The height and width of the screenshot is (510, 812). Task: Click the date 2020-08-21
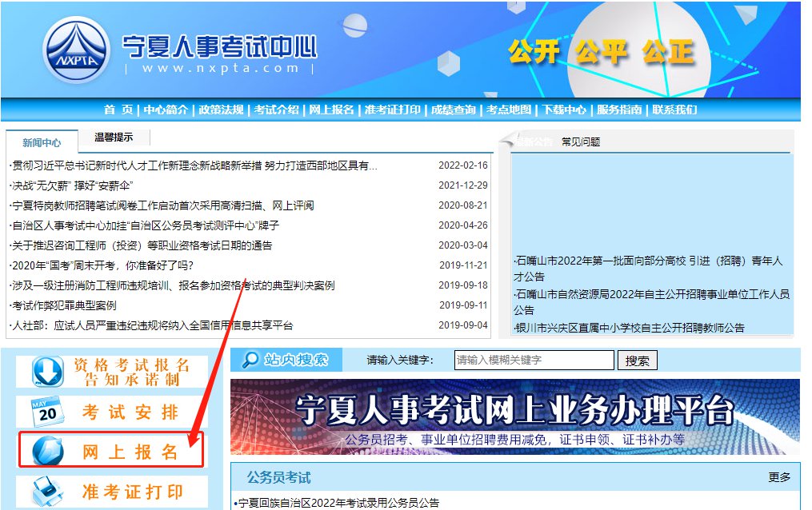pos(463,205)
